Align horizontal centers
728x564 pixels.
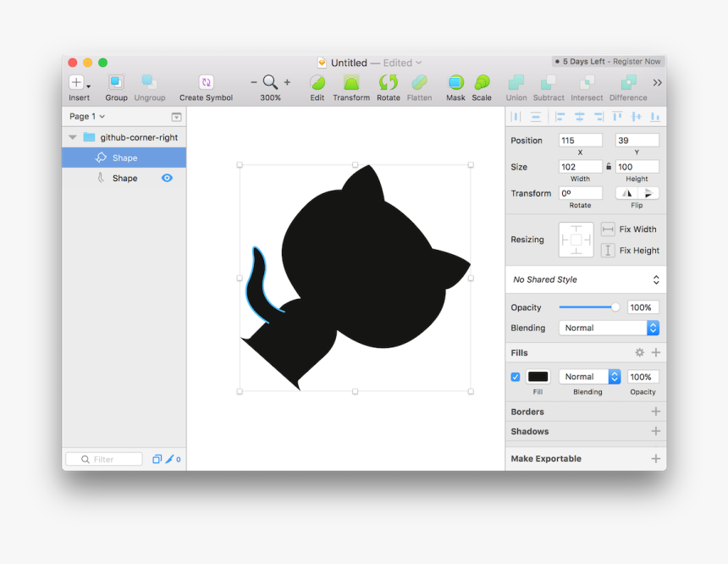coord(579,117)
